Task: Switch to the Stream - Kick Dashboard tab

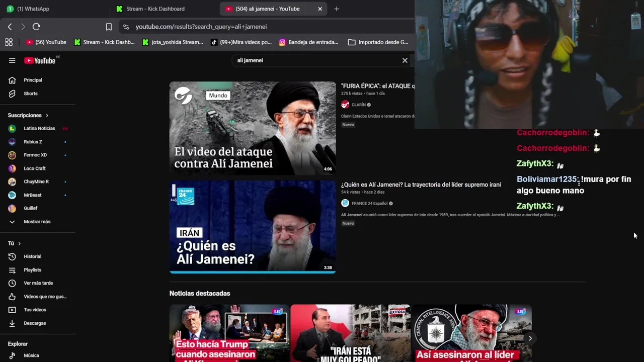Action: pyautogui.click(x=165, y=9)
